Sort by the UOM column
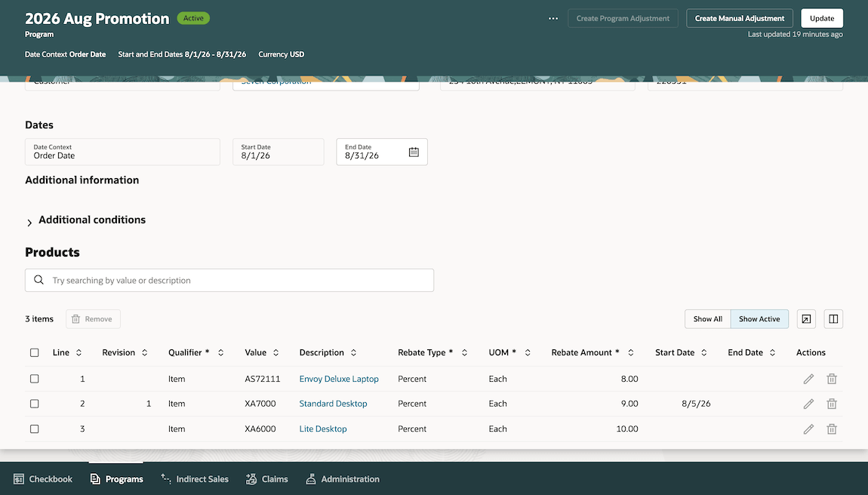This screenshot has height=495, width=868. pyautogui.click(x=528, y=352)
